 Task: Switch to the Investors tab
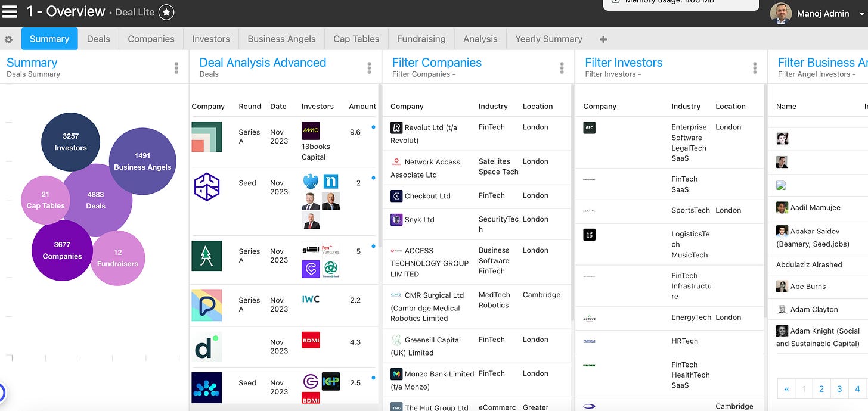[x=211, y=39]
